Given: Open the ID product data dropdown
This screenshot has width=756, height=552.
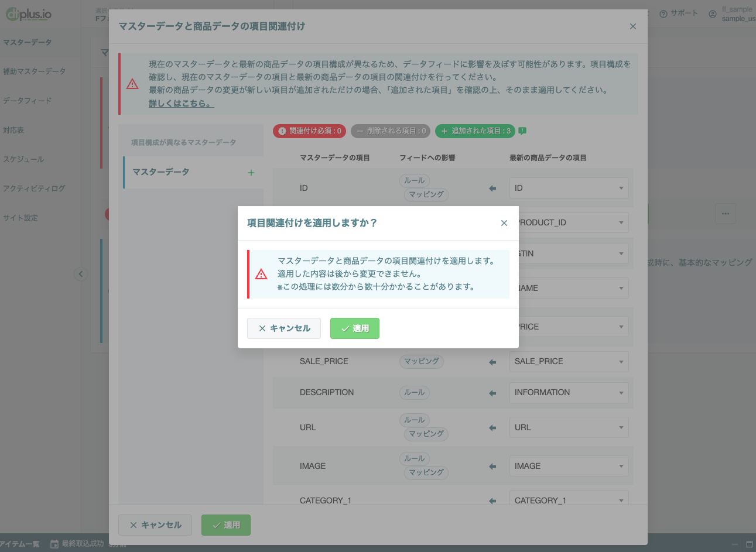Looking at the screenshot, I should pos(569,188).
